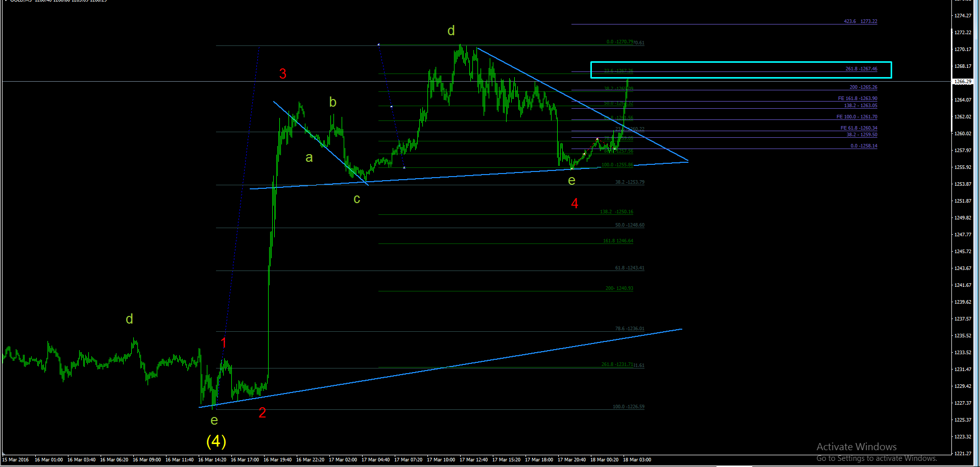Click price axis value 1262.02
Viewport: 980px width, 467px height.
tap(963, 117)
